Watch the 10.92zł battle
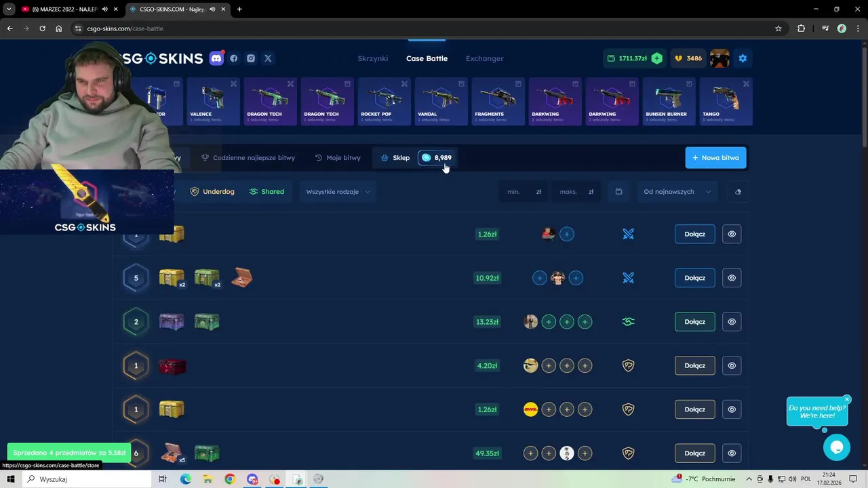 coord(732,278)
